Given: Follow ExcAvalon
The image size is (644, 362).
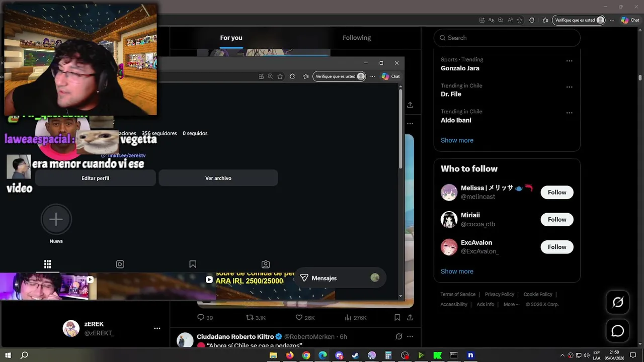Looking at the screenshot, I should click(557, 247).
